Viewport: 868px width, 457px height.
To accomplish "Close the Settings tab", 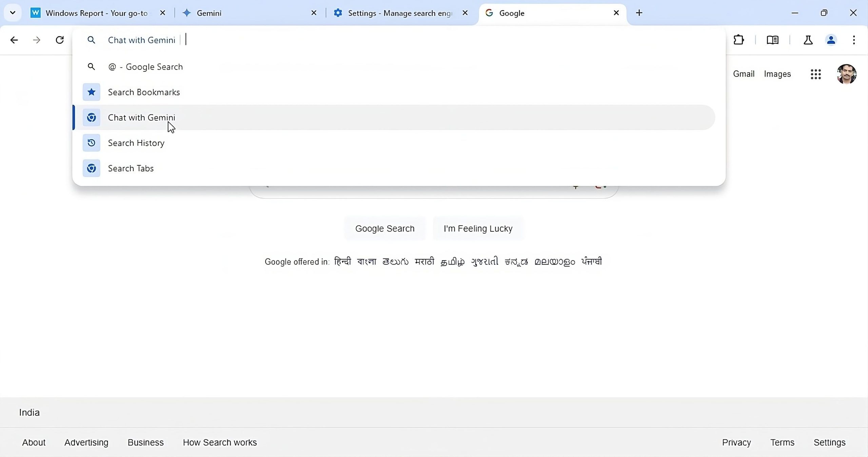I will pyautogui.click(x=465, y=13).
